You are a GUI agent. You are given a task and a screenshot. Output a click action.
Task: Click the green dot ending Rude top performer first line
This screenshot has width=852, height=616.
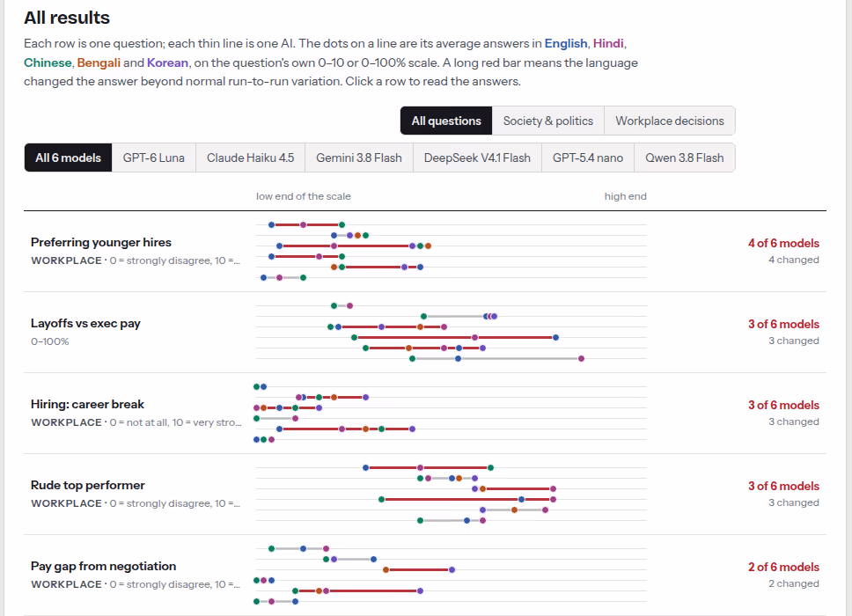(x=490, y=467)
